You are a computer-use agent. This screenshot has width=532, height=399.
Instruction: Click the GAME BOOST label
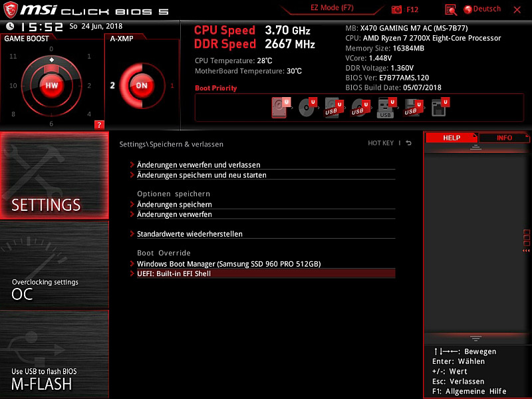point(27,39)
